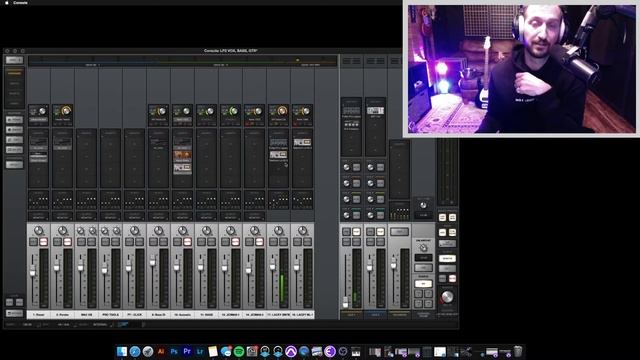Expand the sends panel for RODE channel

point(207,200)
